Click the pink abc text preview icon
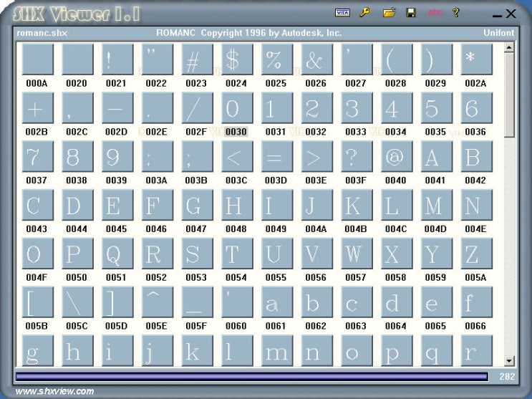This screenshot has width=532, height=399. pos(434,13)
